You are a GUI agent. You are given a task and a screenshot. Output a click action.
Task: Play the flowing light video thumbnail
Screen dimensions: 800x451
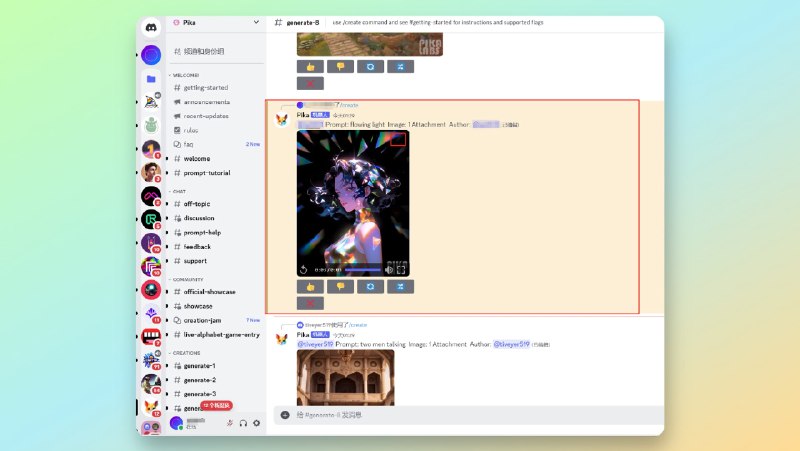(353, 203)
